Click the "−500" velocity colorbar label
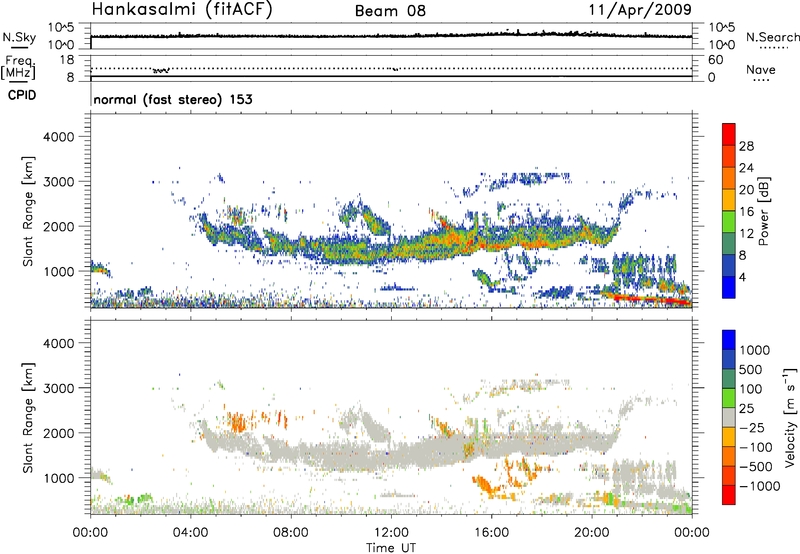This screenshot has width=800, height=554. point(756,467)
